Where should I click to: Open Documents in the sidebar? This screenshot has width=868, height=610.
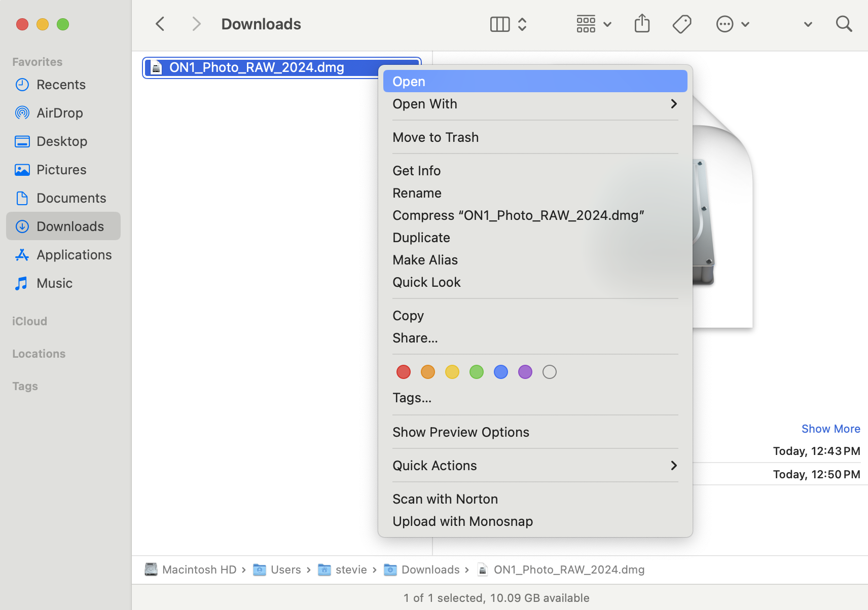pyautogui.click(x=63, y=198)
